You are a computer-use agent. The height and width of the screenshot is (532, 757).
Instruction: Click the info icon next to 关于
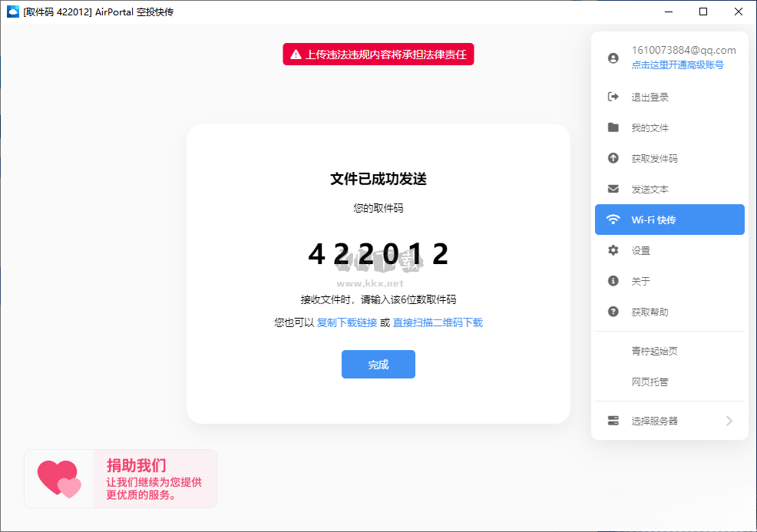tap(613, 281)
